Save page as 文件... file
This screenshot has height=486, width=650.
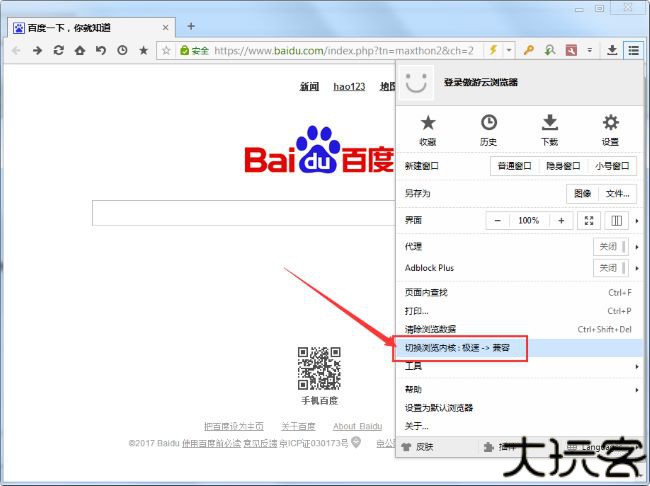coord(618,194)
